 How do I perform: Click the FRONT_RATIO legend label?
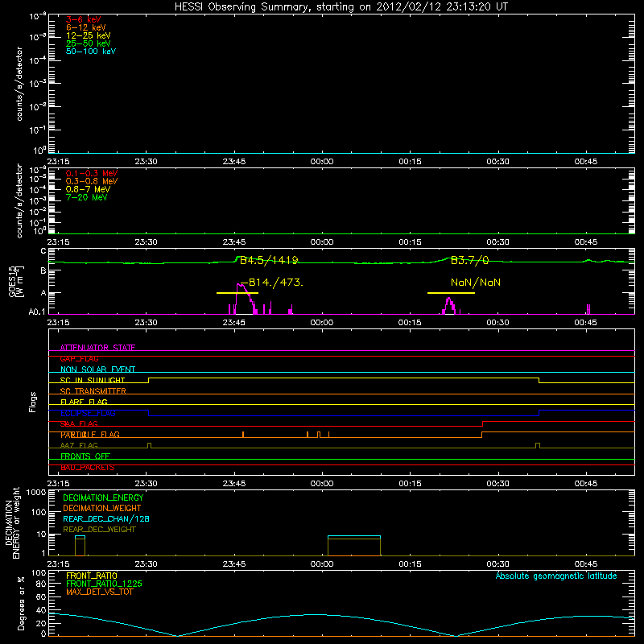(x=92, y=576)
